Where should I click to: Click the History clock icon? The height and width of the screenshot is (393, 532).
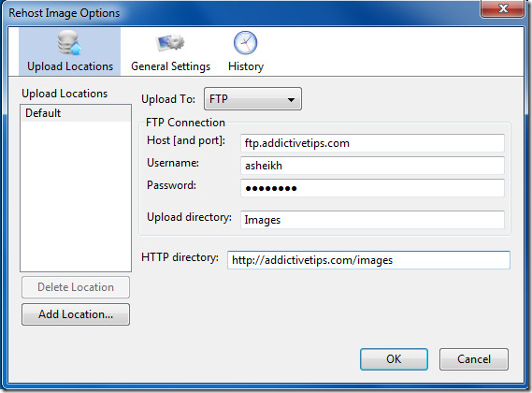tap(246, 43)
